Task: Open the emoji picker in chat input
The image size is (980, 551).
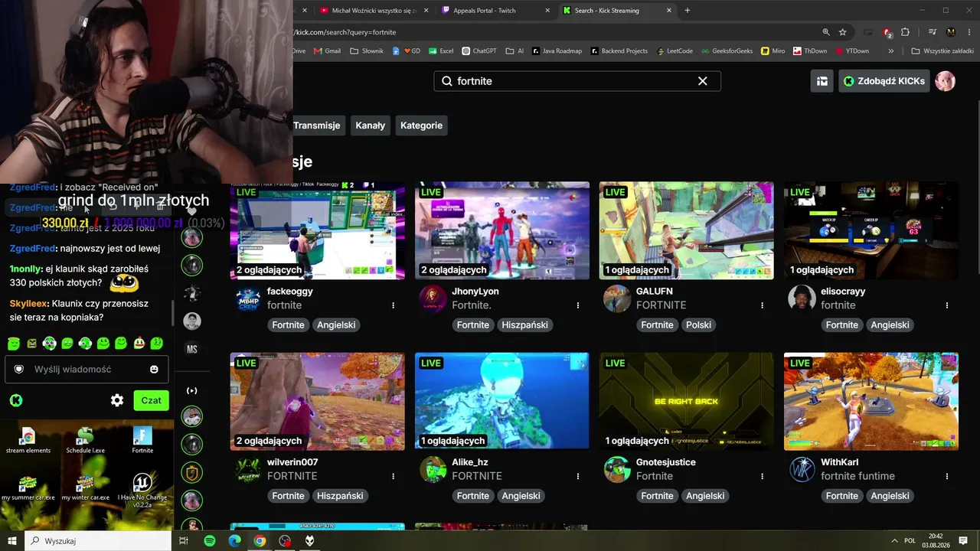Action: point(154,370)
